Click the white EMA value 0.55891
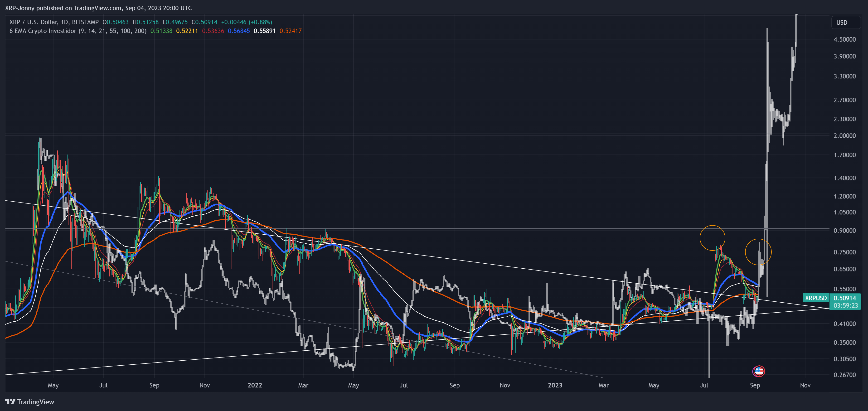This screenshot has height=411, width=868. click(265, 31)
